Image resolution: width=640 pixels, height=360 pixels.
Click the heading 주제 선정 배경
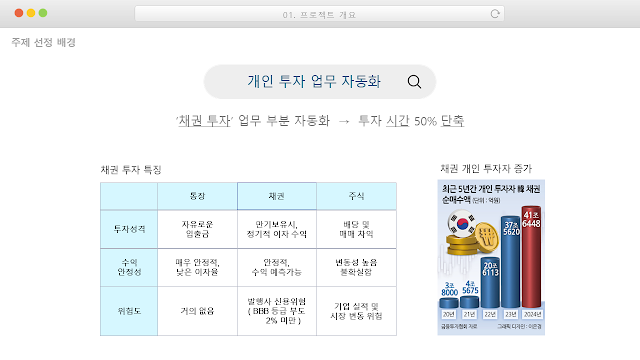coord(43,42)
